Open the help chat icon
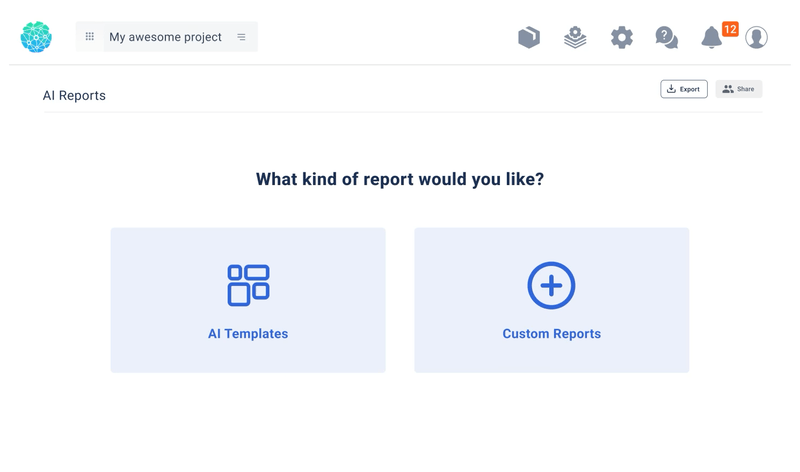 click(666, 37)
